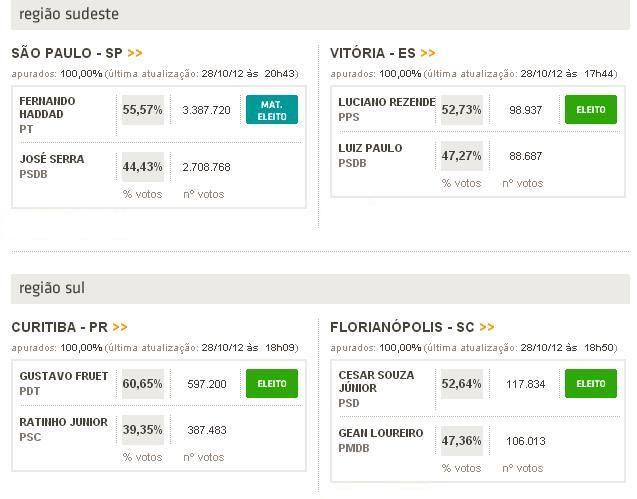This screenshot has width=637, height=499.
Task: Click candidate name Fernando Haddad
Action: [x=48, y=109]
